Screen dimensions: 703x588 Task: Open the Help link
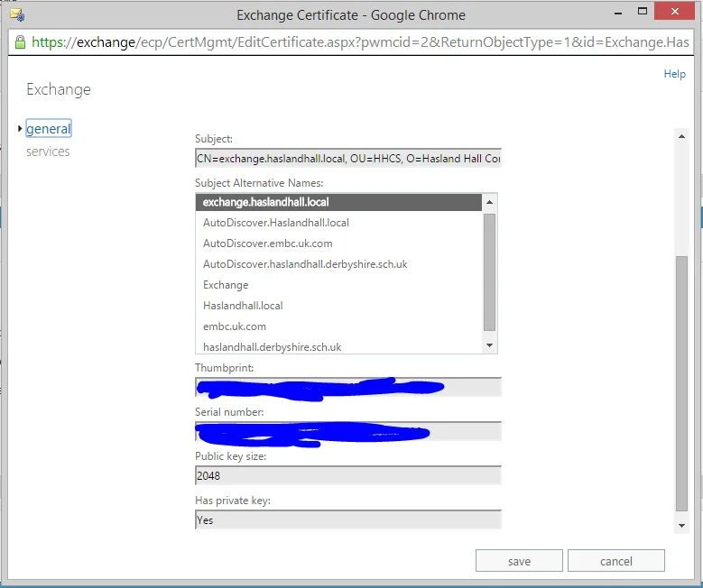click(674, 74)
